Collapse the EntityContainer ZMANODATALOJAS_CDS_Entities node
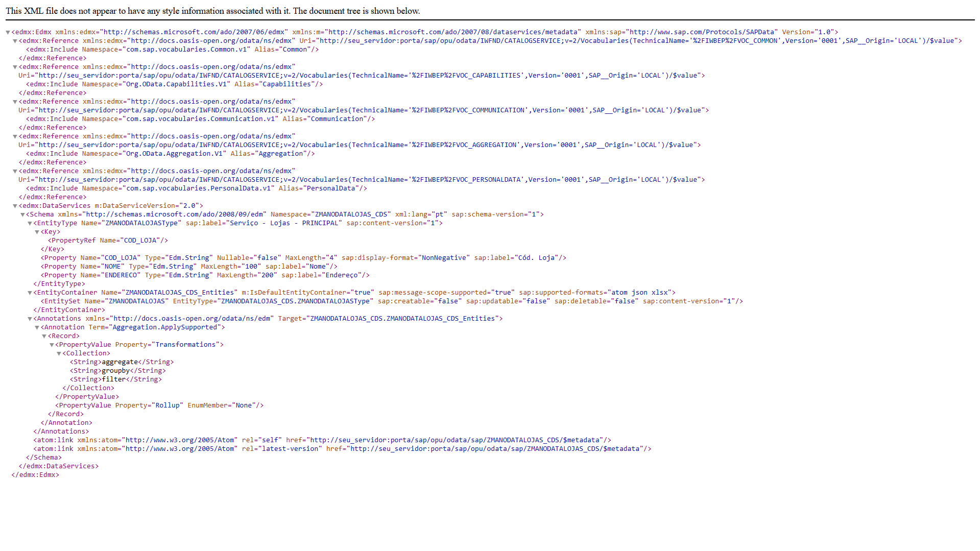This screenshot has height=551, width=980. tap(30, 293)
